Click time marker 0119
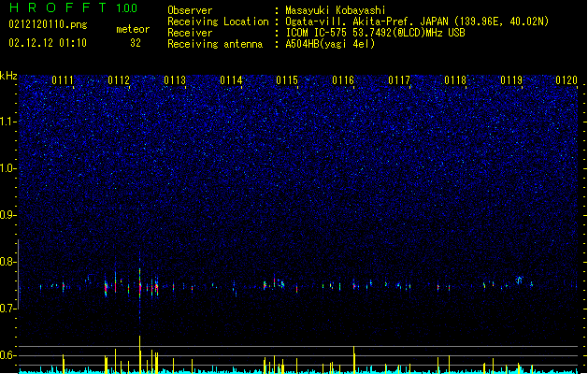 (511, 80)
